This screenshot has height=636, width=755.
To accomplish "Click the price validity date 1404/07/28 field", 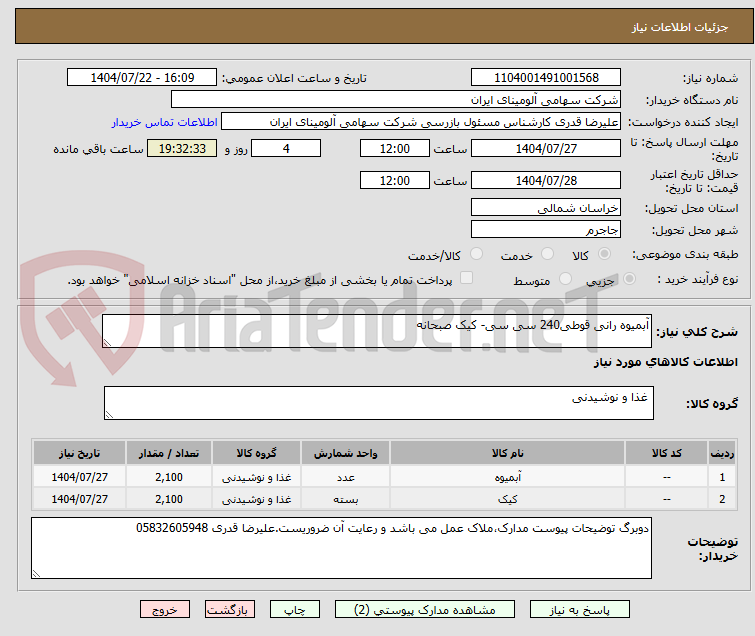I will point(546,181).
